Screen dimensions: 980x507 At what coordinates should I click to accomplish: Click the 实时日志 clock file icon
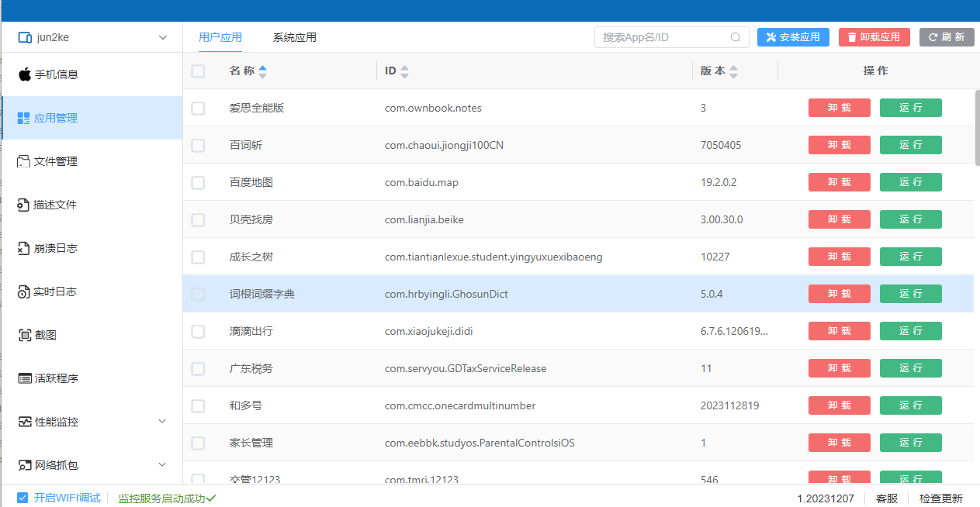[x=24, y=291]
